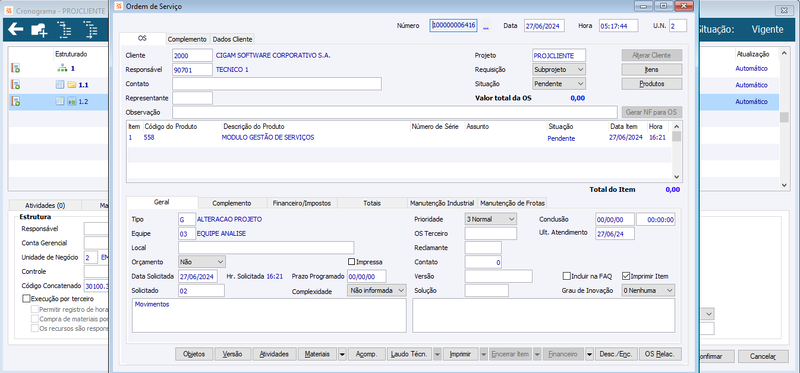800x373 pixels.
Task: Click the new folder icon in toolbar
Action: click(x=39, y=30)
